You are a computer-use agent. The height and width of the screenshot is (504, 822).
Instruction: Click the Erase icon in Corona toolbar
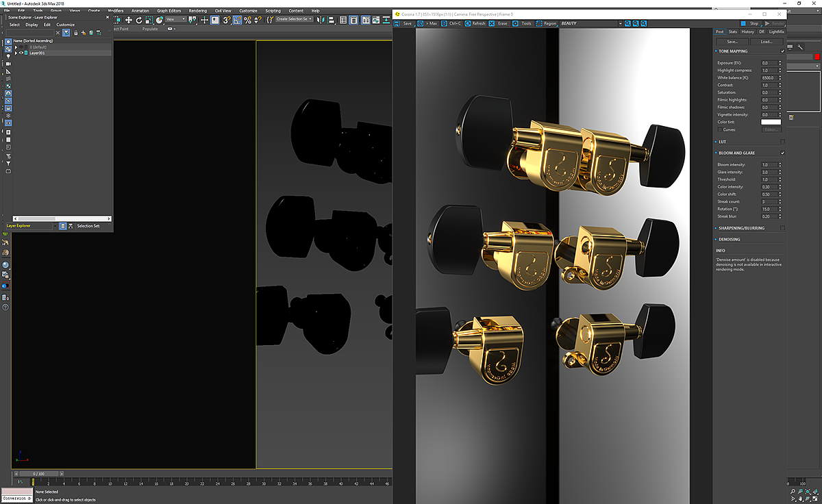coord(493,23)
